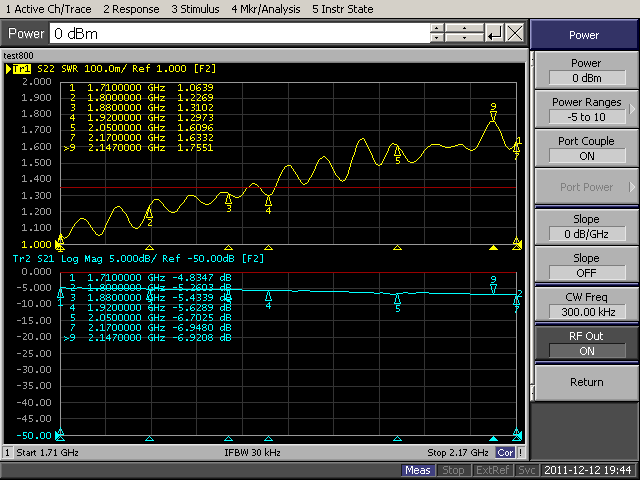Viewport: 640px width, 480px height.
Task: Close the entry bar with the X icon
Action: [x=515, y=33]
